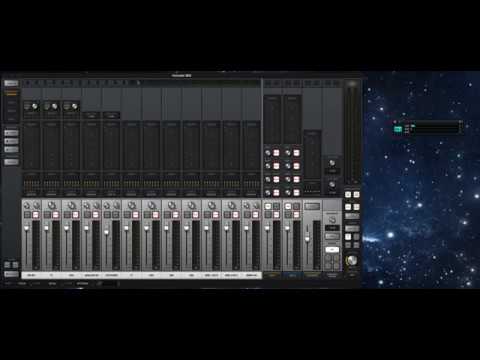Mute channel 4 with its red button
Screen dimensions: 480x360
96,215
